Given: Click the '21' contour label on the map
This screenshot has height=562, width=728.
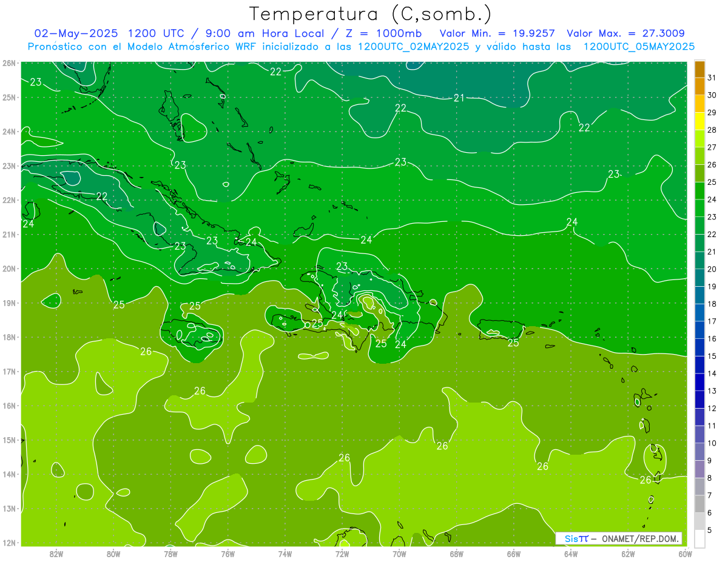Looking at the screenshot, I should tap(459, 98).
